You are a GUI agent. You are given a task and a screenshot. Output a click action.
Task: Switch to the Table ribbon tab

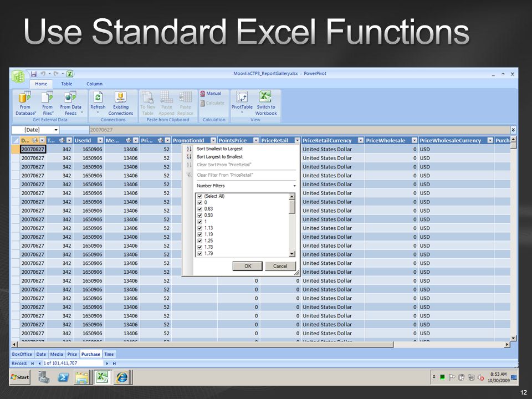coord(66,84)
